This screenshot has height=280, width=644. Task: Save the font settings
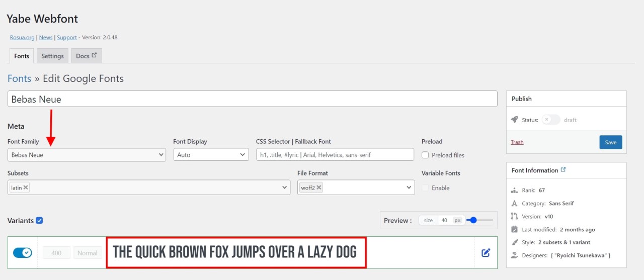pyautogui.click(x=611, y=142)
